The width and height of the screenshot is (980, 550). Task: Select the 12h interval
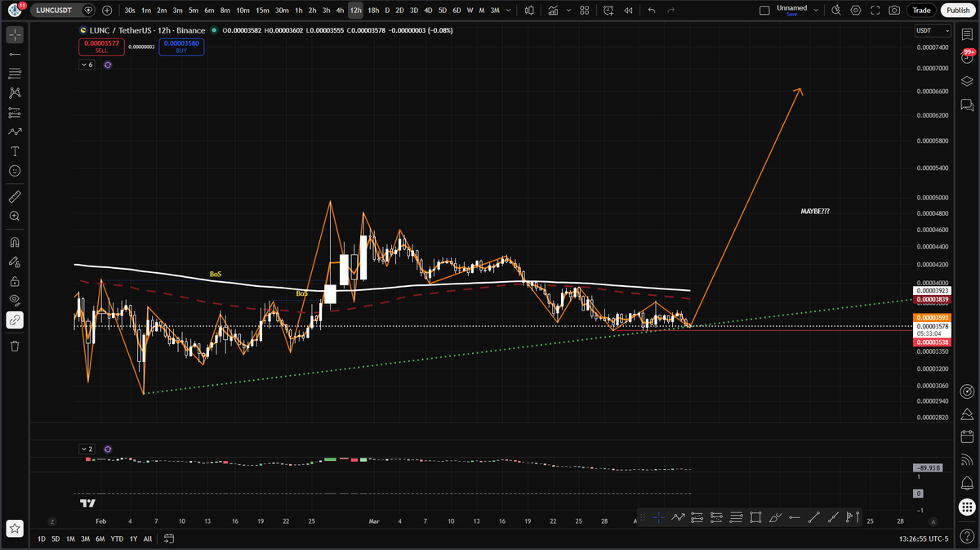click(x=355, y=11)
